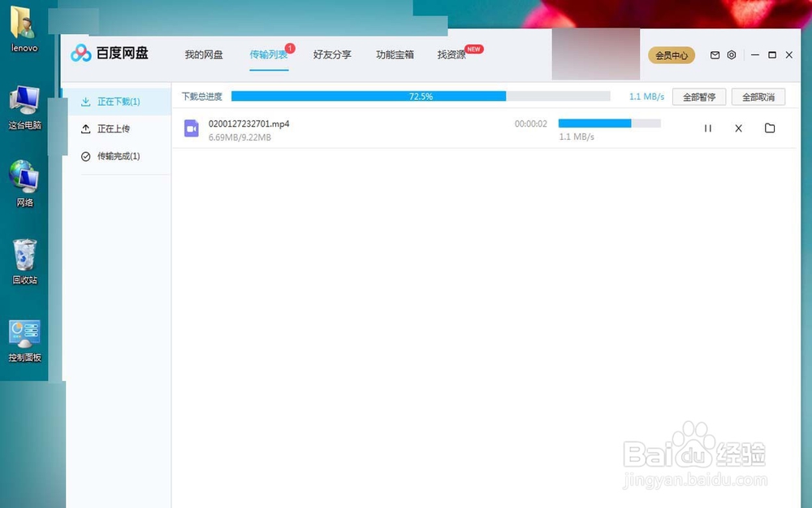Select 正在下载(1) in the sidebar
This screenshot has height=508, width=812.
[x=116, y=102]
